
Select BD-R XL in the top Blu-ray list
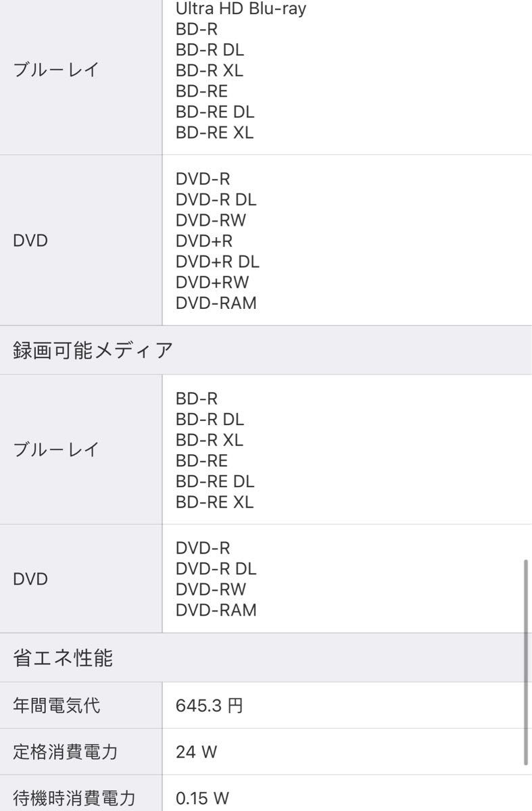pos(209,70)
